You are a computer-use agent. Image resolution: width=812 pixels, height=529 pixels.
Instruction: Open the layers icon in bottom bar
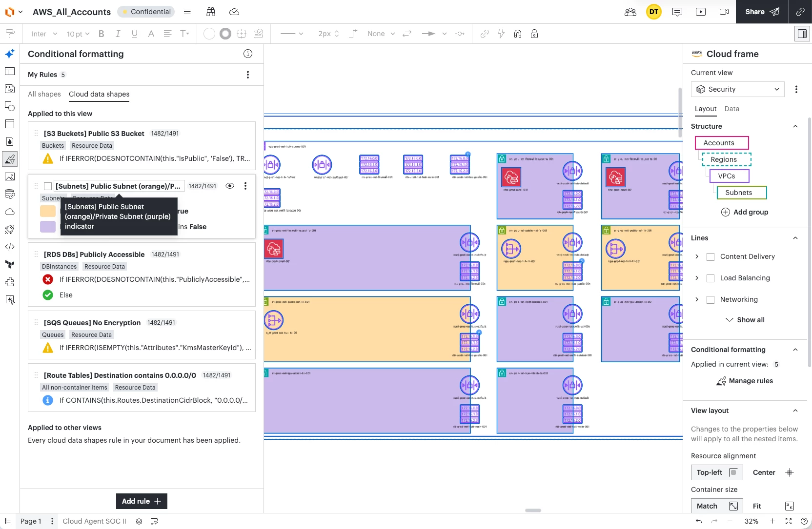(139, 521)
